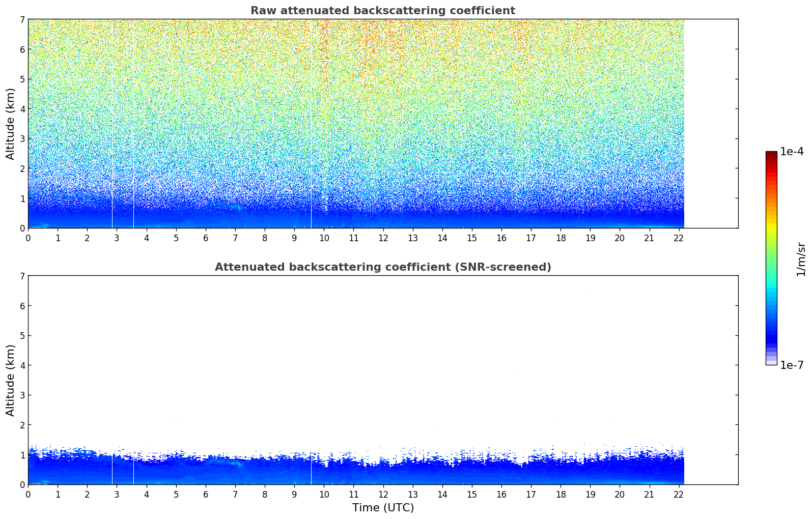Image resolution: width=812 pixels, height=519 pixels.
Task: Select the "1/m/sr" colorbar unit label
Action: point(801,259)
